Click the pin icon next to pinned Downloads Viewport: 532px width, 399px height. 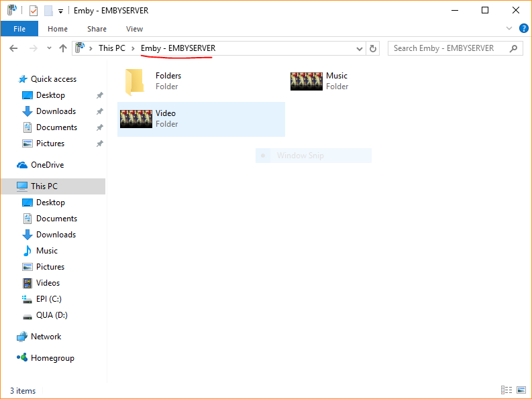pyautogui.click(x=99, y=111)
